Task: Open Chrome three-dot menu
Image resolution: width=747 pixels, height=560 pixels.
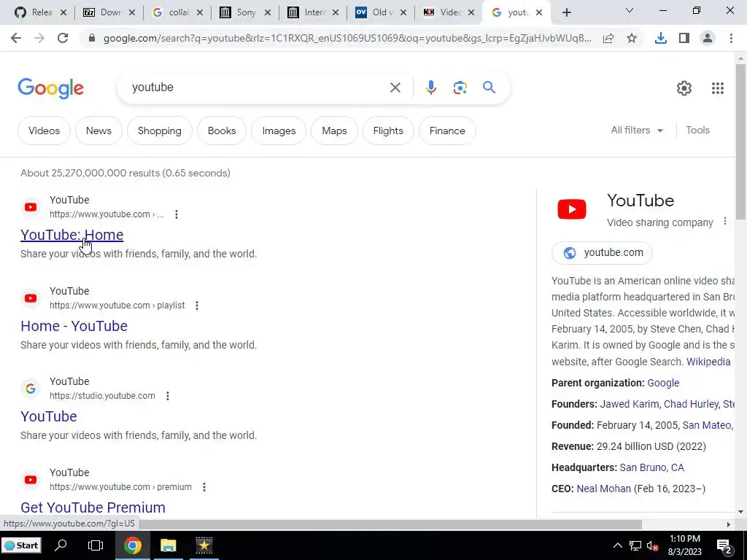Action: pos(731,38)
